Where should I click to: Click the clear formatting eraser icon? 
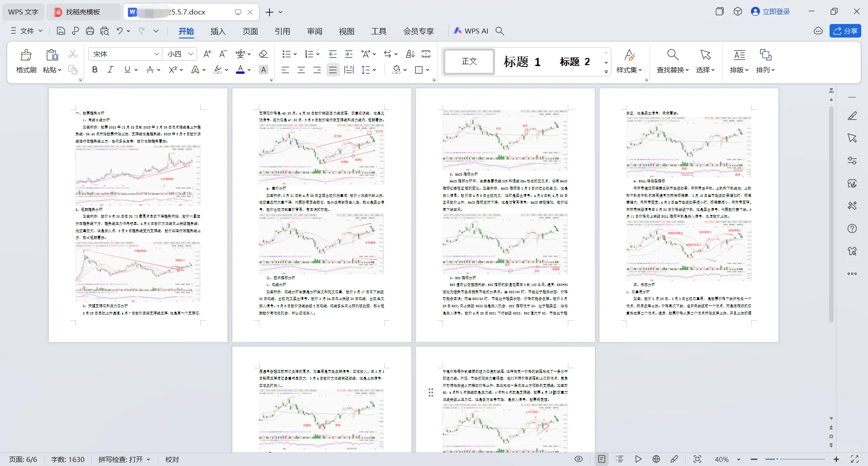coord(264,54)
